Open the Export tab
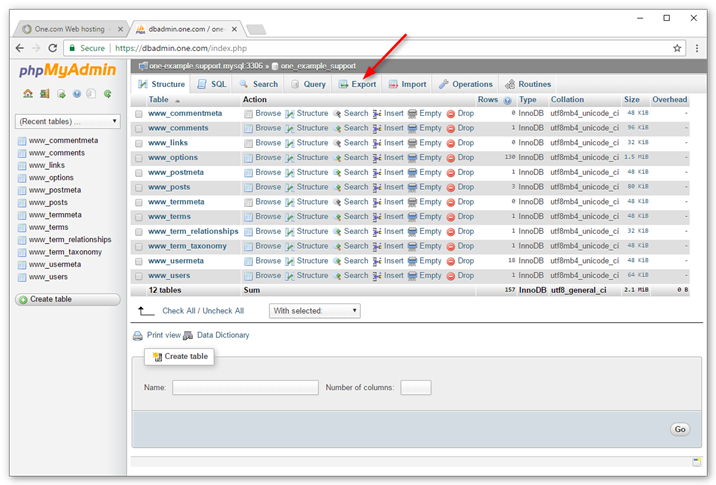Viewport: 716px width, 485px height. coord(358,84)
